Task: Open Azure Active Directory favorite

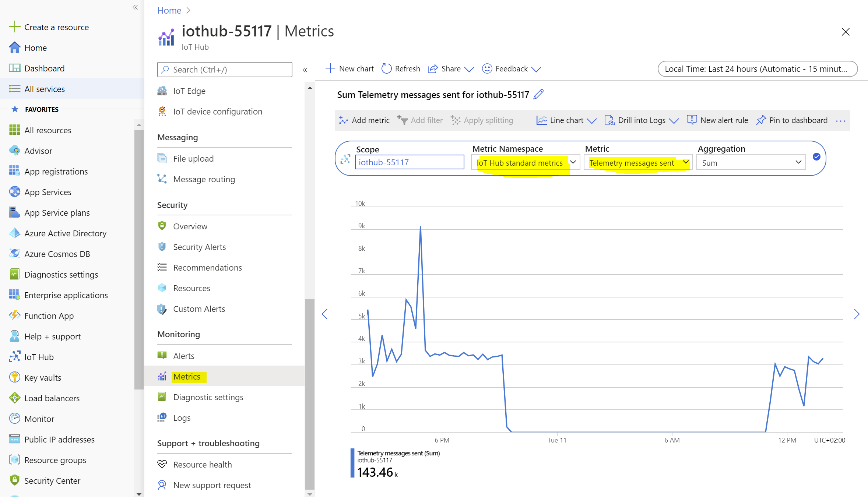Action: click(65, 233)
